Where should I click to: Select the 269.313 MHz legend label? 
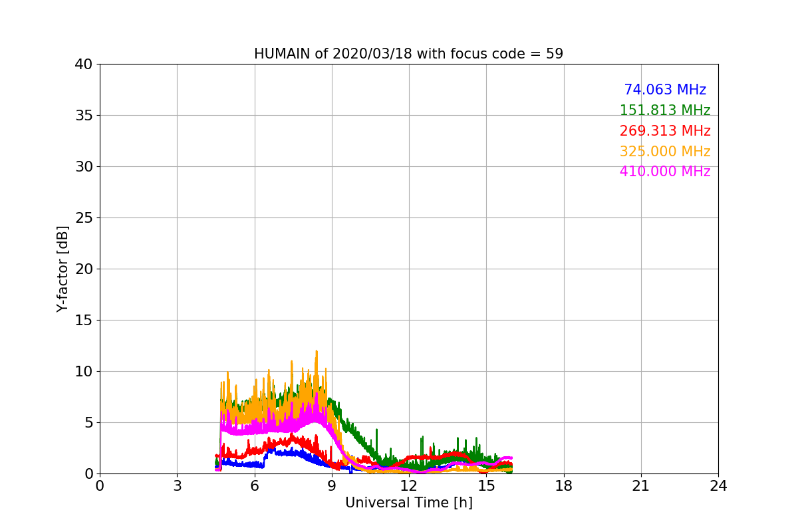[x=665, y=131]
